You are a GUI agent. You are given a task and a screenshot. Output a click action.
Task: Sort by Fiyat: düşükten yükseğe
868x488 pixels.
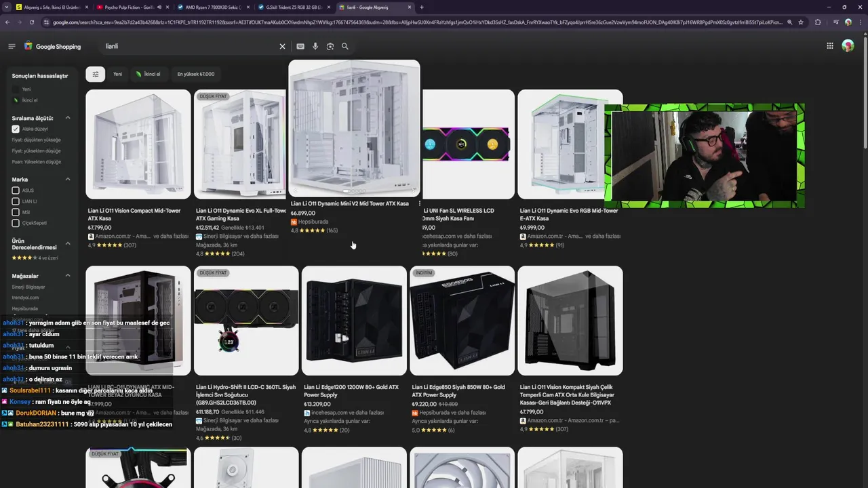[36, 140]
